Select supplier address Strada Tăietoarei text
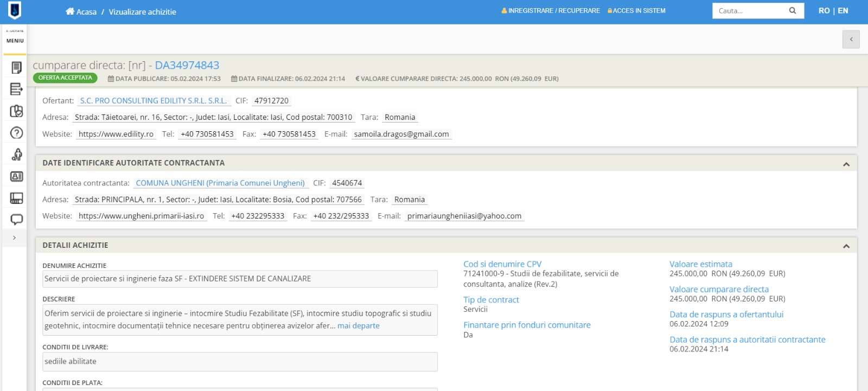868x391 pixels. point(213,117)
